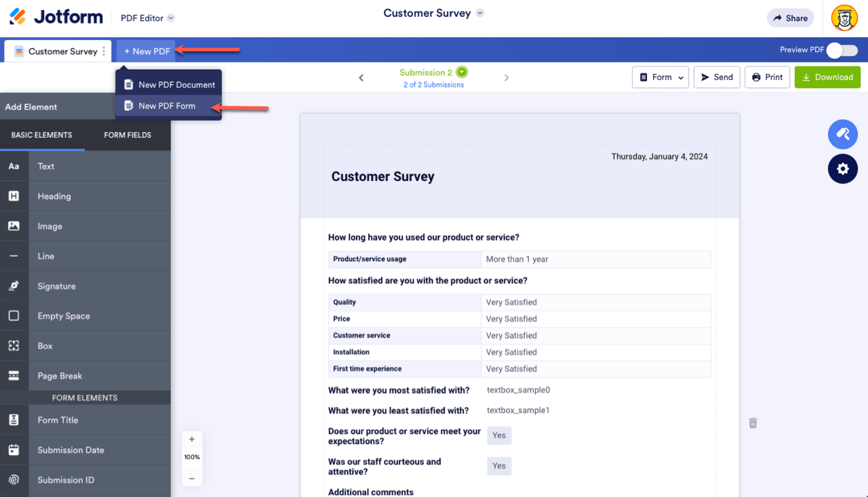Choose New PDF Form from menu
Image resolution: width=868 pixels, height=497 pixels.
(169, 106)
